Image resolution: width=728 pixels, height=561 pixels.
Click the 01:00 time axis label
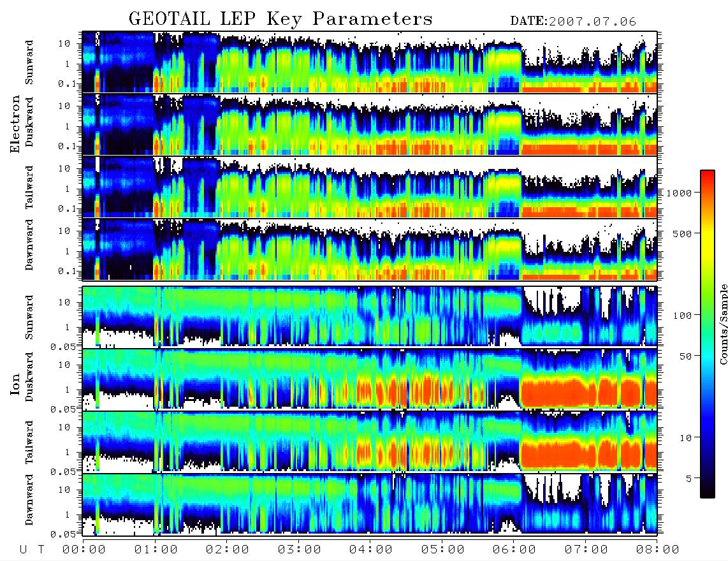(156, 550)
